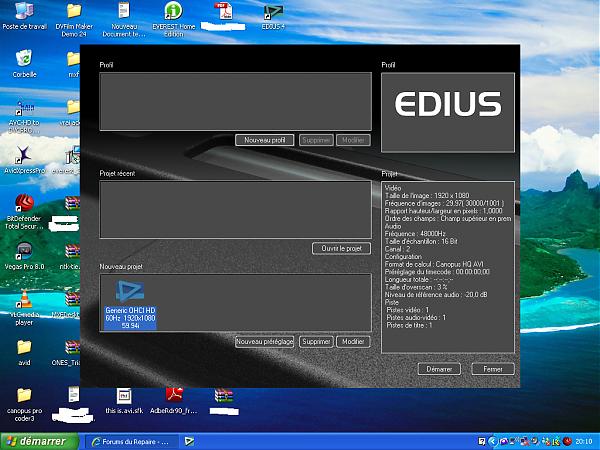Click the EDIUS taskbar button icon
This screenshot has height=450, width=600.
coord(189,441)
